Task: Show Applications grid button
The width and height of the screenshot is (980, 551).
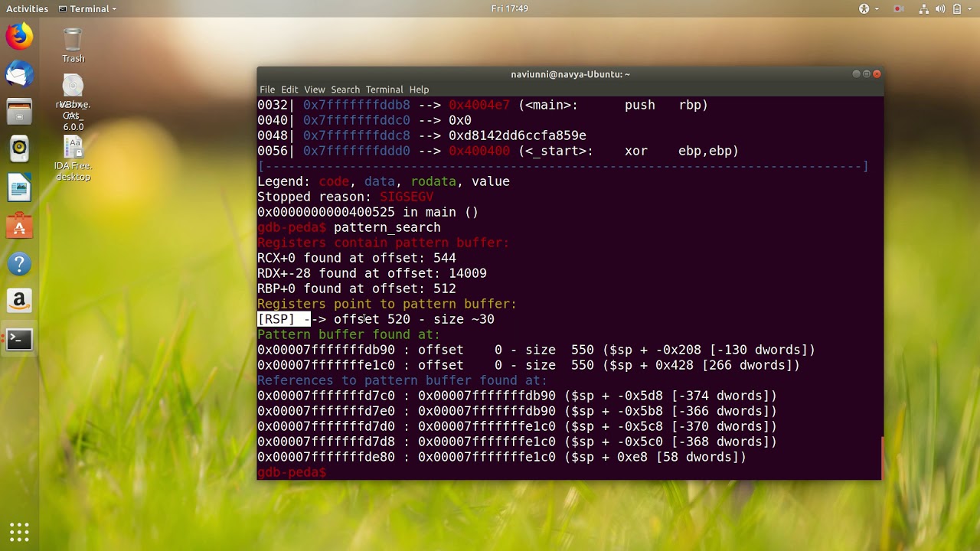Action: pos(19,531)
